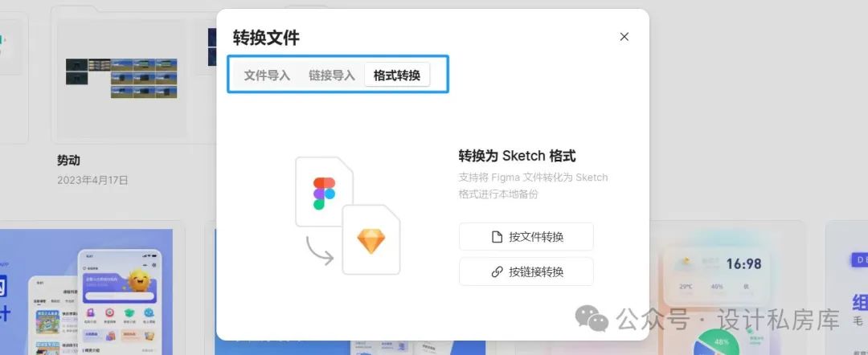
Task: Click the 按链接转换 button
Action: [526, 271]
